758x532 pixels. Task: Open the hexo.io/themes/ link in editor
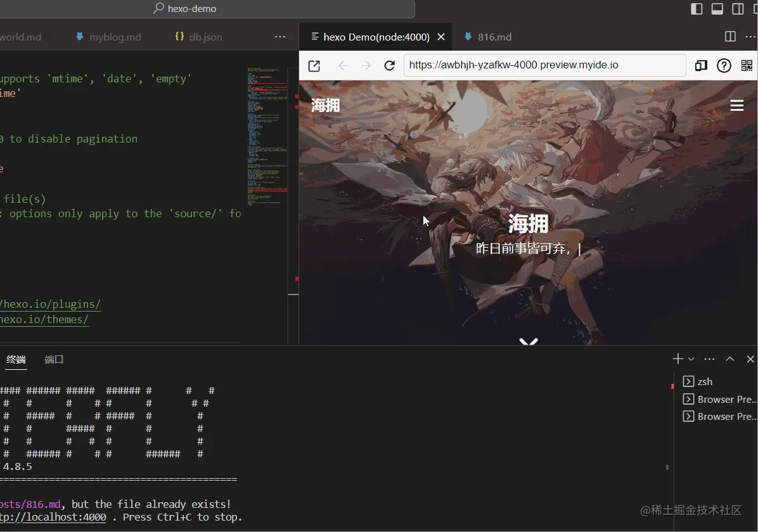pyautogui.click(x=44, y=319)
